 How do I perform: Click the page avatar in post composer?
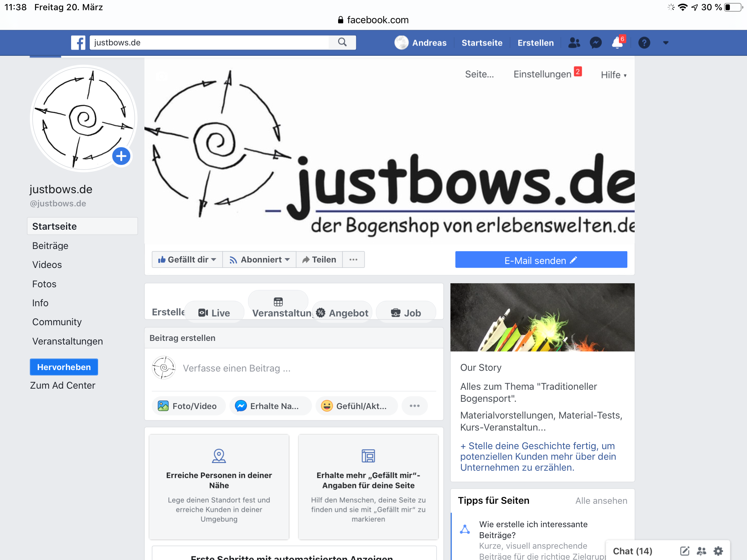pos(164,368)
